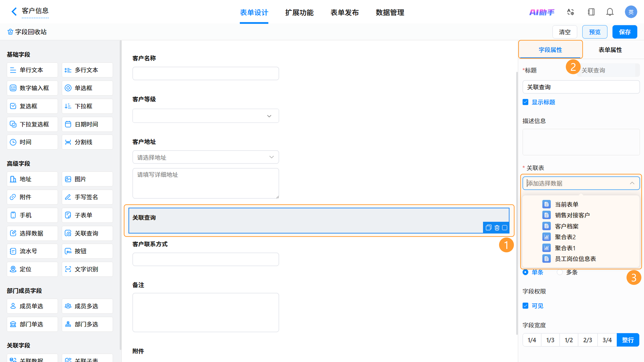Switch to the 表单发布 tab

[x=344, y=13]
